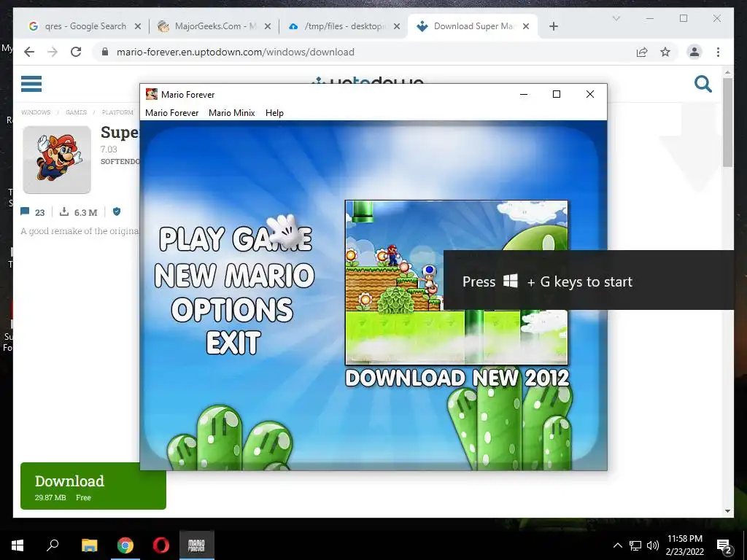
Task: Open Chrome tab search dropdown arrow
Action: (616, 18)
